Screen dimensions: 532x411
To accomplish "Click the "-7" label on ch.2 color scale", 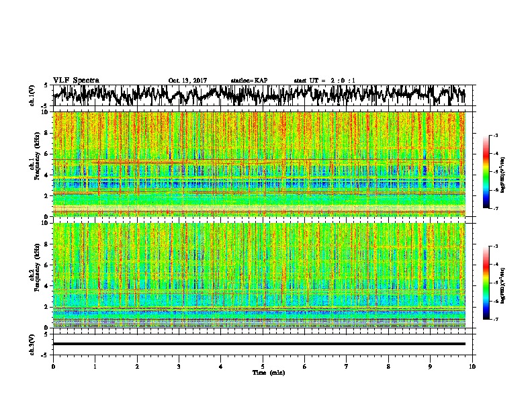I will click(x=496, y=319).
